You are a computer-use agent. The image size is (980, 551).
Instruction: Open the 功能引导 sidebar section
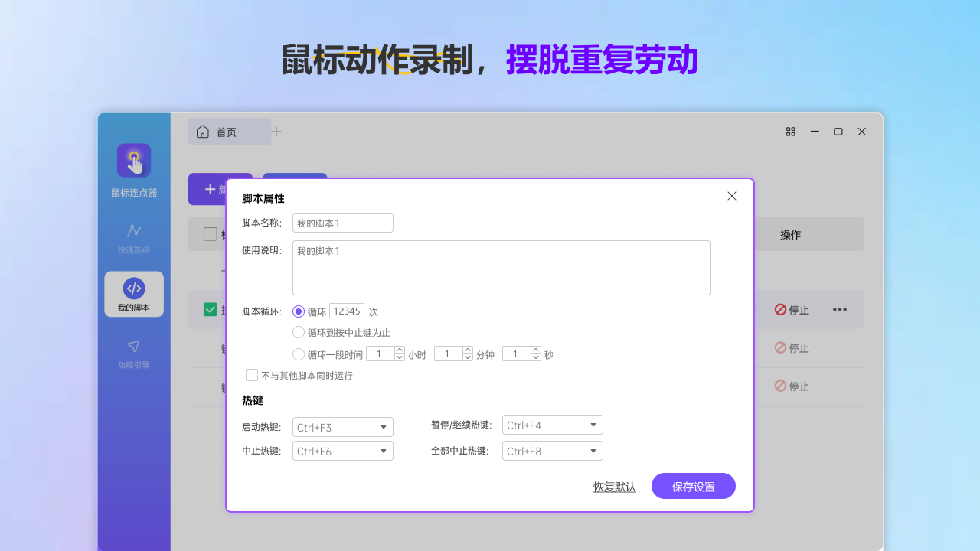pyautogui.click(x=134, y=351)
